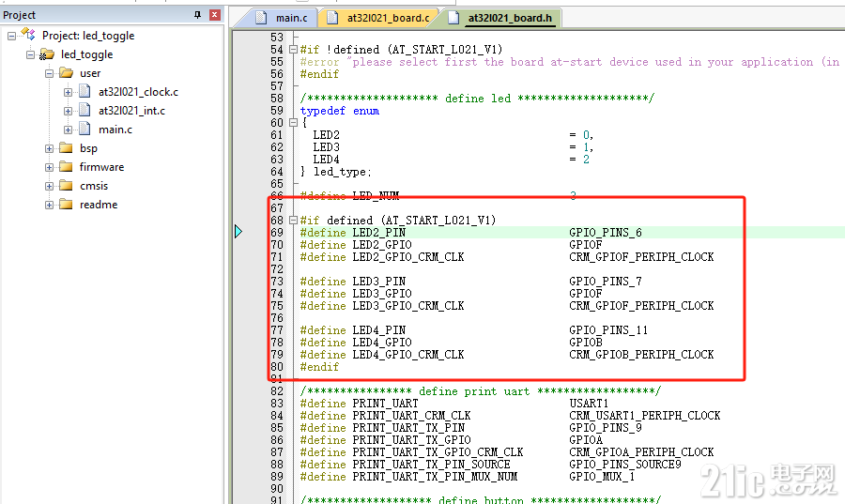Viewport: 845px width, 504px height.
Task: Click GPIO_PINS_6 on line 69
Action: click(606, 233)
